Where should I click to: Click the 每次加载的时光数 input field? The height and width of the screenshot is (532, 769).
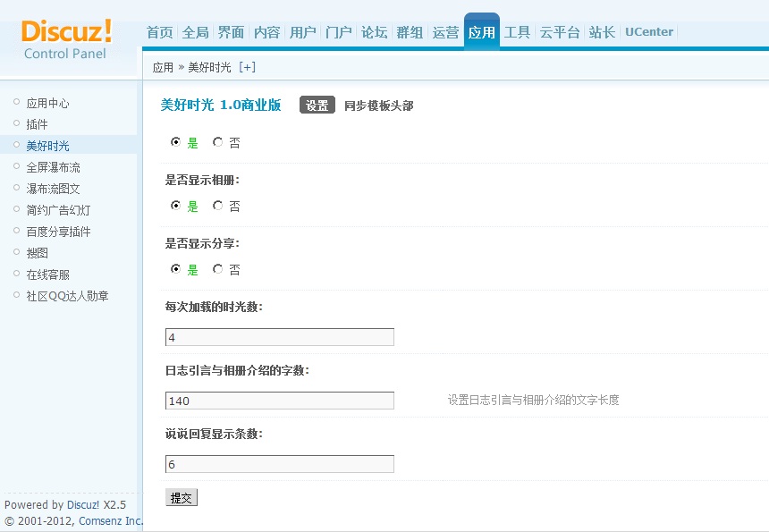coord(279,337)
